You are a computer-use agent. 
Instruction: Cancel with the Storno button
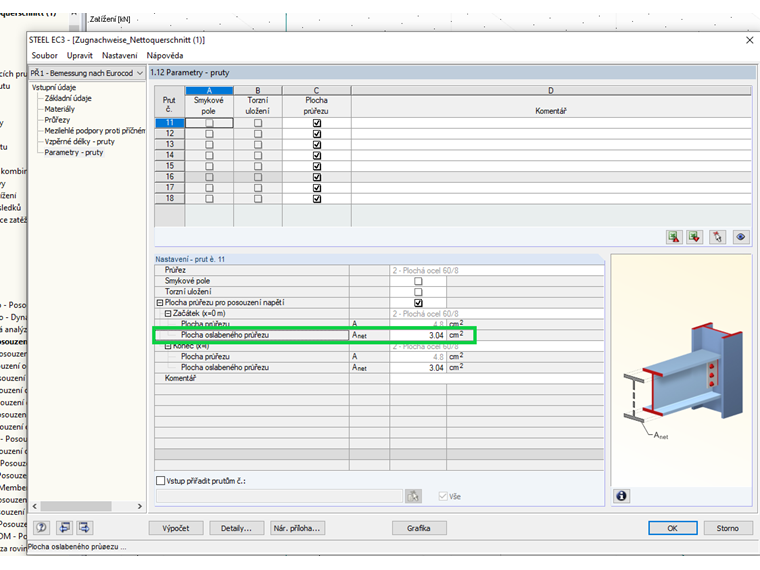pos(728,528)
